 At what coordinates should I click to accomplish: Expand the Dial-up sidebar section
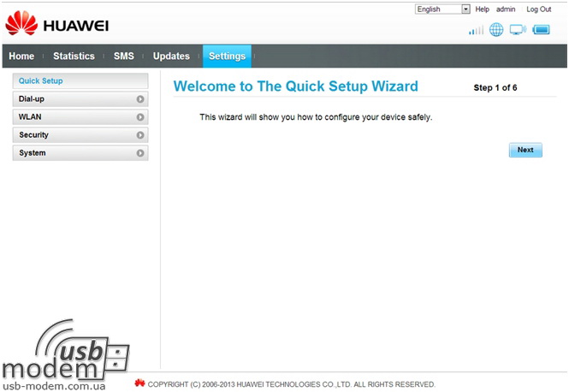click(80, 99)
